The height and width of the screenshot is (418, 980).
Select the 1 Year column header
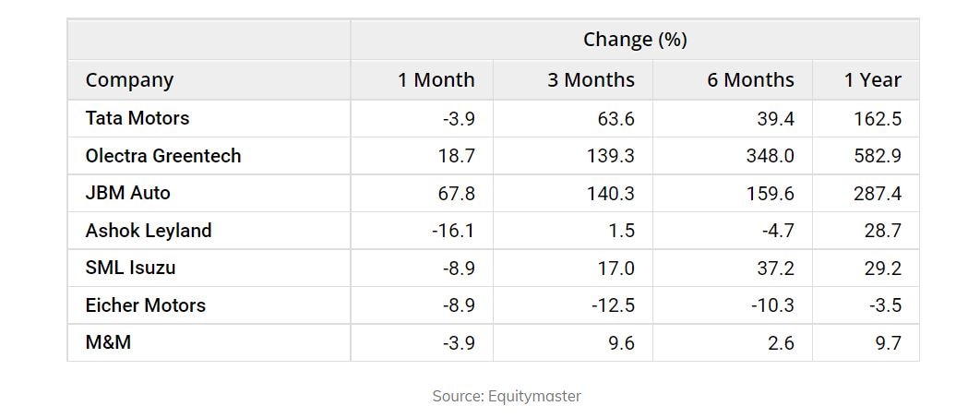coord(872,80)
